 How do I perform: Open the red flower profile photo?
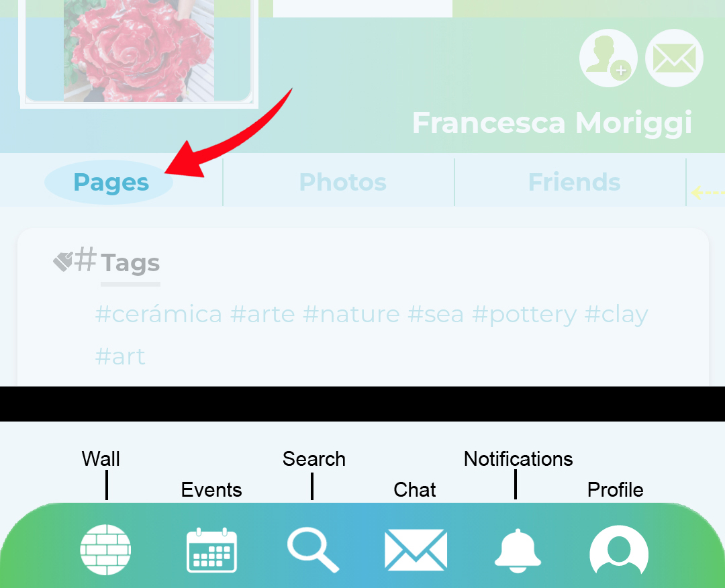[139, 51]
